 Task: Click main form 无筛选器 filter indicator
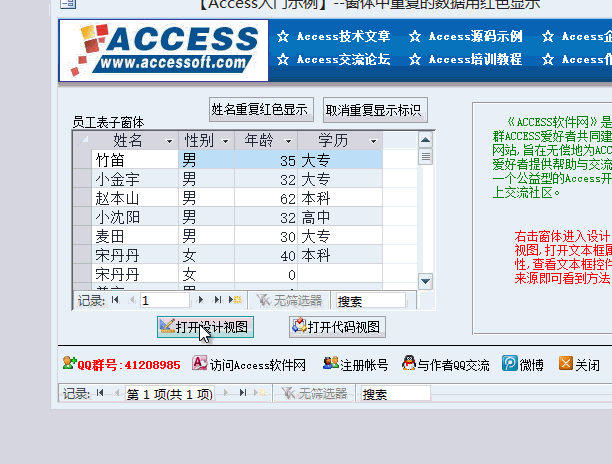point(314,393)
